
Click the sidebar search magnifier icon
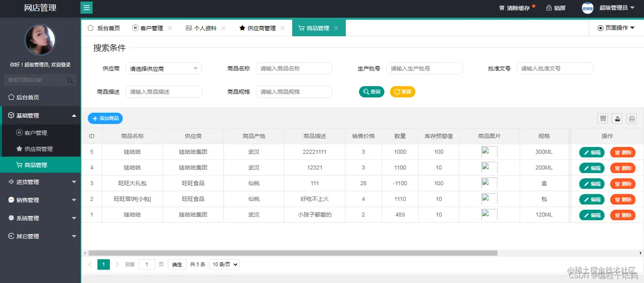[x=70, y=80]
